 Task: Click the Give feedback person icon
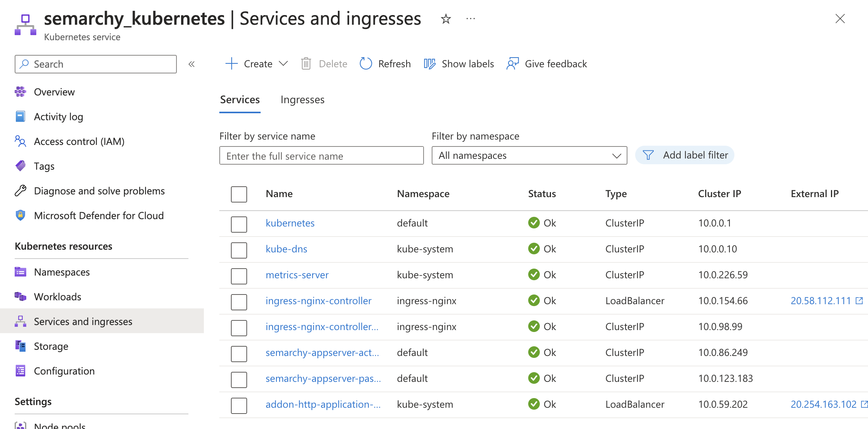512,64
